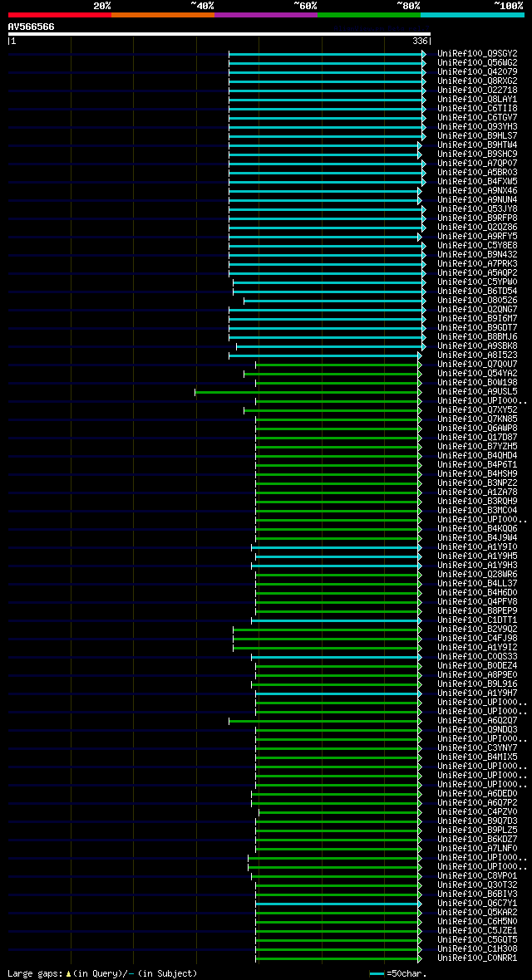Click hit UniRef100_A1Y9I0
Screen dimensions: 532x980
point(477,546)
